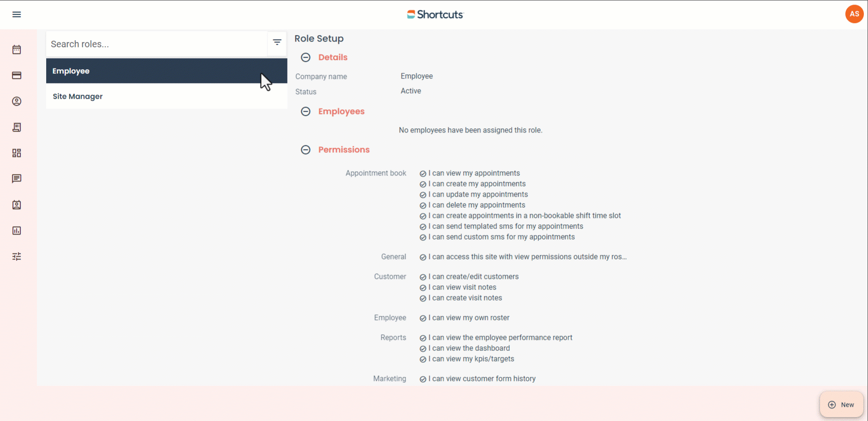Collapse the Details section
The width and height of the screenshot is (868, 421).
[306, 57]
